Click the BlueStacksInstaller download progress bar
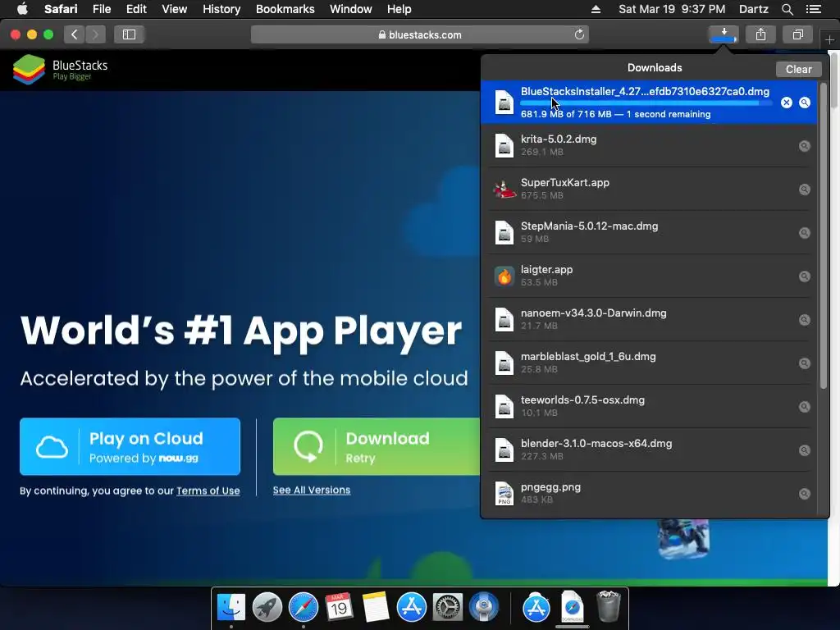 (x=646, y=103)
